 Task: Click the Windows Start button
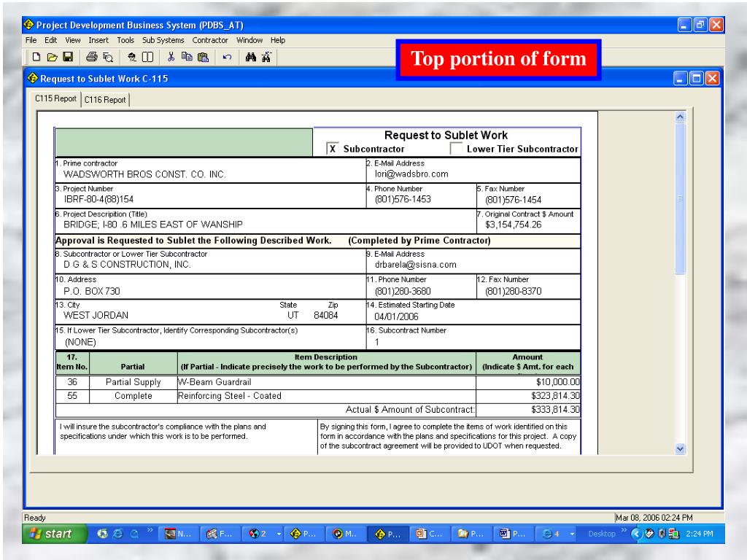click(54, 534)
